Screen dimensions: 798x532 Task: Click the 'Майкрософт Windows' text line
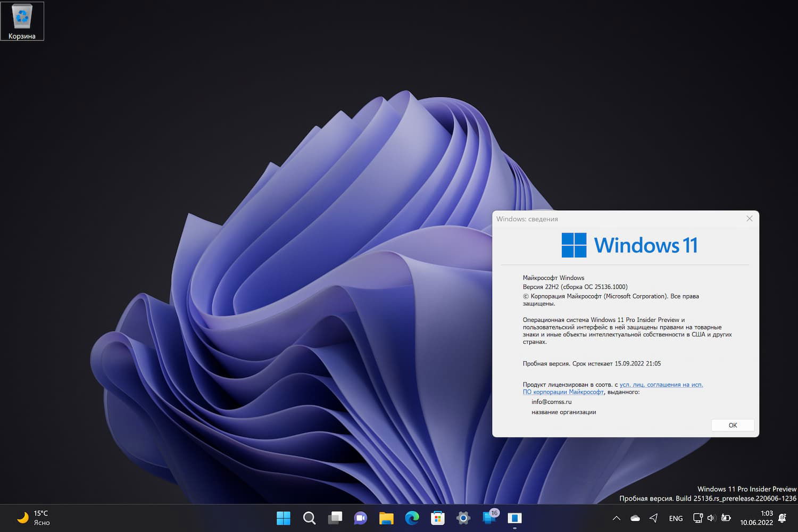[x=553, y=278]
